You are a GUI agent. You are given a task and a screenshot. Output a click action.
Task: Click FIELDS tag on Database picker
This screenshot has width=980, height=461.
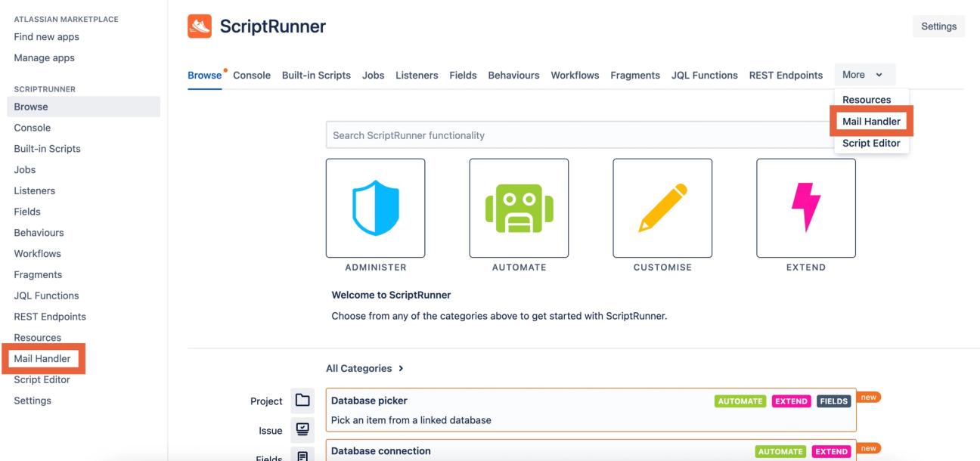(x=834, y=401)
